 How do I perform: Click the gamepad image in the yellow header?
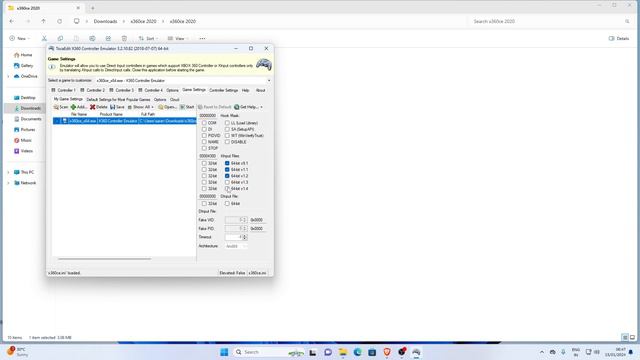[x=264, y=64]
